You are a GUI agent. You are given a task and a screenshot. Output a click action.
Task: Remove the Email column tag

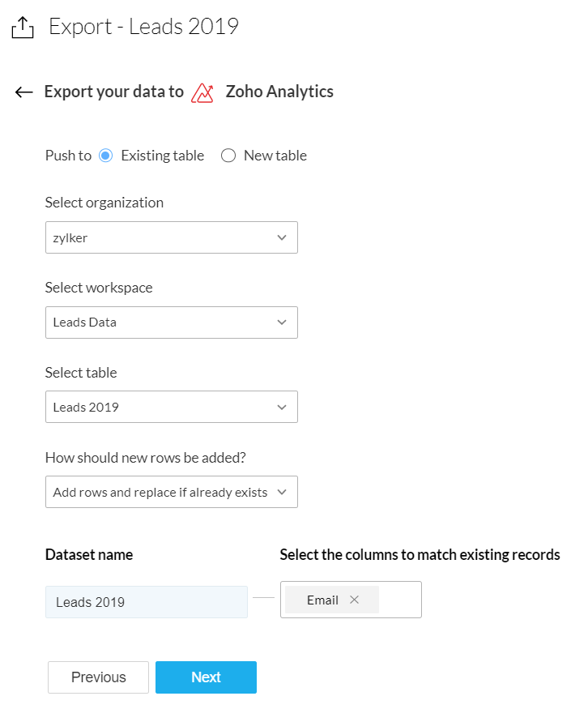tap(354, 600)
